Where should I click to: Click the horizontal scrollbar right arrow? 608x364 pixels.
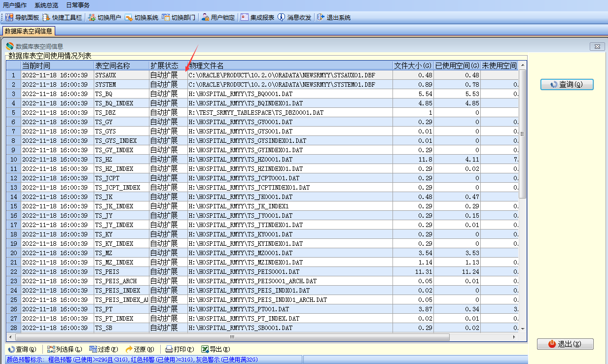(515, 337)
